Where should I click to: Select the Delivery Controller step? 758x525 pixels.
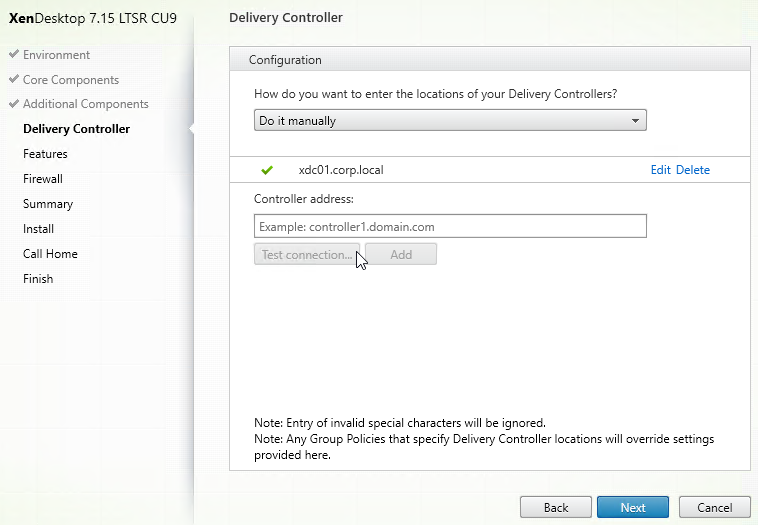[76, 129]
